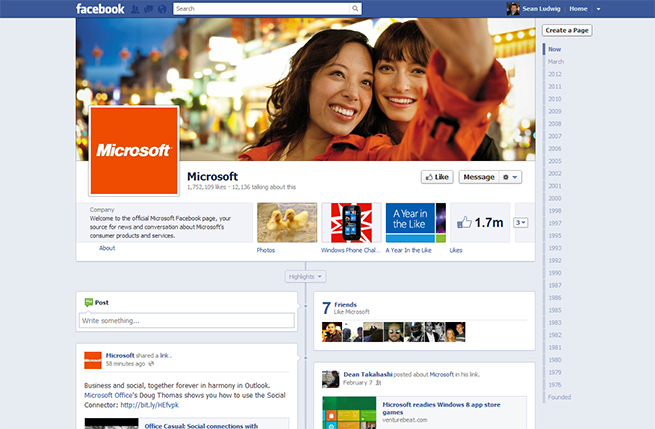Open the account dropdown arrow in header

pyautogui.click(x=599, y=9)
